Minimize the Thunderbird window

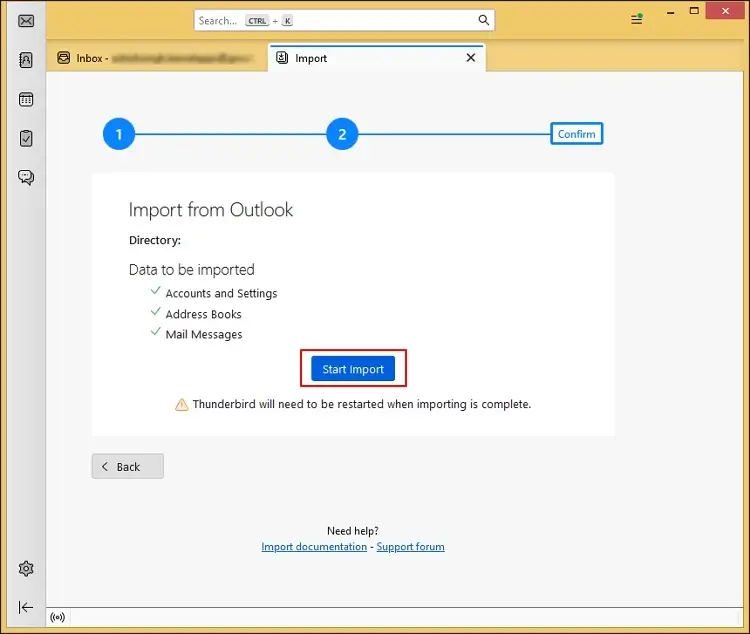tap(670, 12)
